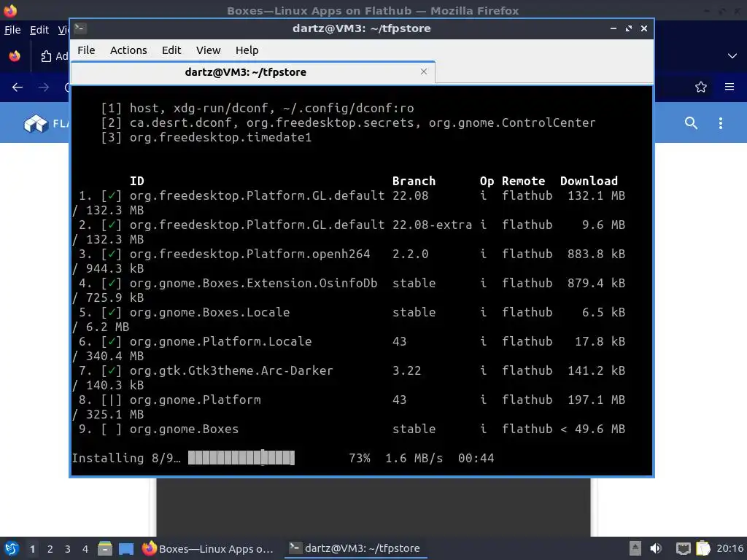
Task: Open Firefox Edit menu
Action: (39, 30)
